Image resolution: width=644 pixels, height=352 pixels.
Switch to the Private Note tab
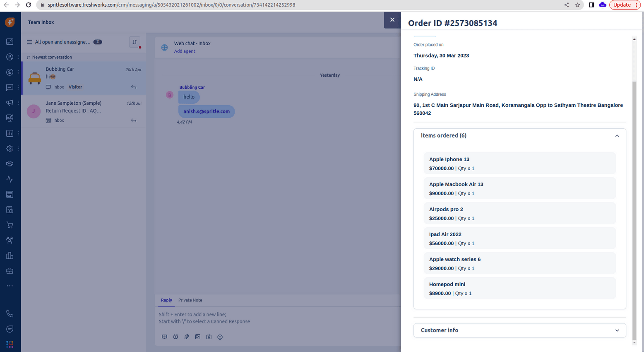coord(190,300)
